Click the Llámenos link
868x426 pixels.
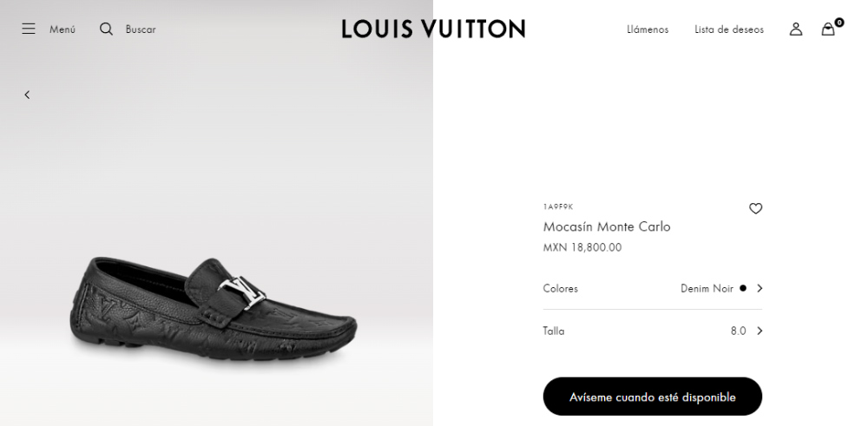pos(648,29)
